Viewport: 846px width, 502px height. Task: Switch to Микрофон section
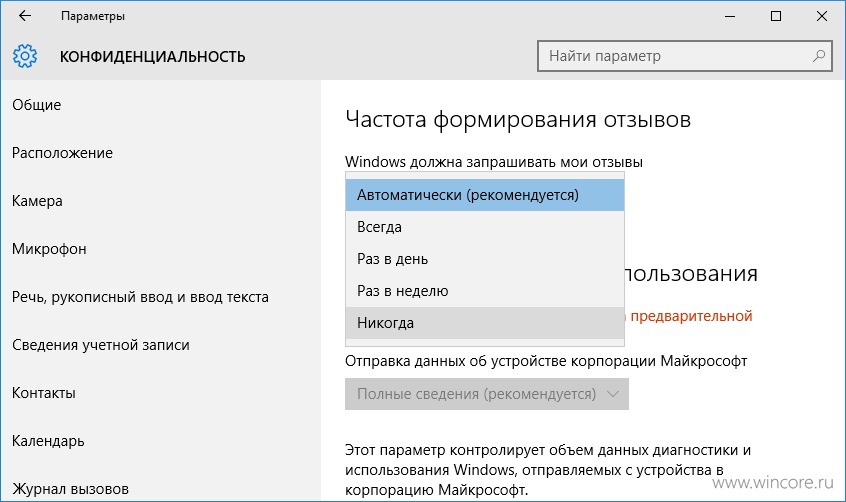pyautogui.click(x=49, y=249)
